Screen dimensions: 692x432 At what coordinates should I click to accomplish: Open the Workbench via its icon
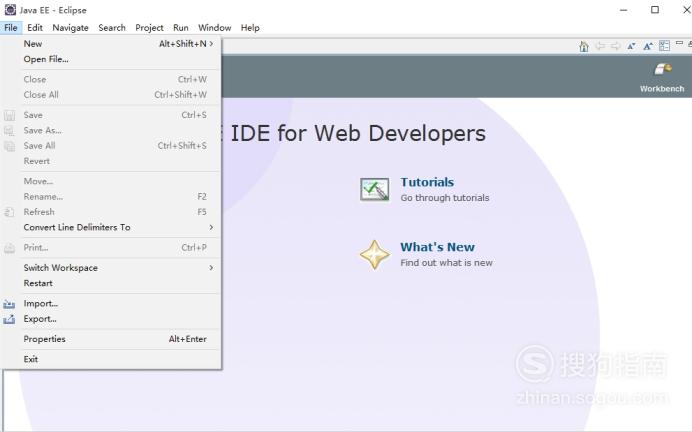click(x=662, y=69)
